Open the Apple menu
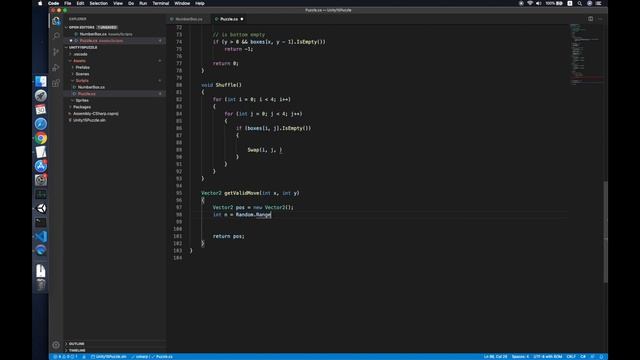This screenshot has width=640, height=360. pos(40,3)
